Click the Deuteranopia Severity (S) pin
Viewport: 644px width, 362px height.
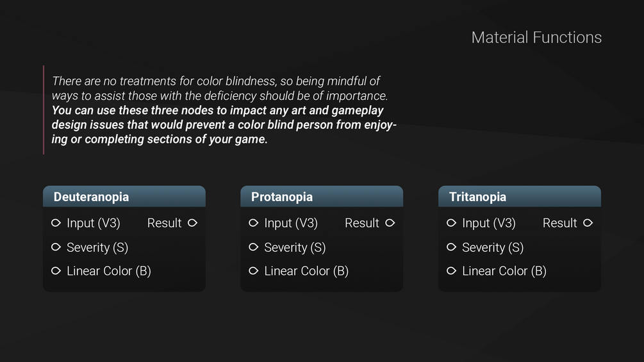point(56,247)
